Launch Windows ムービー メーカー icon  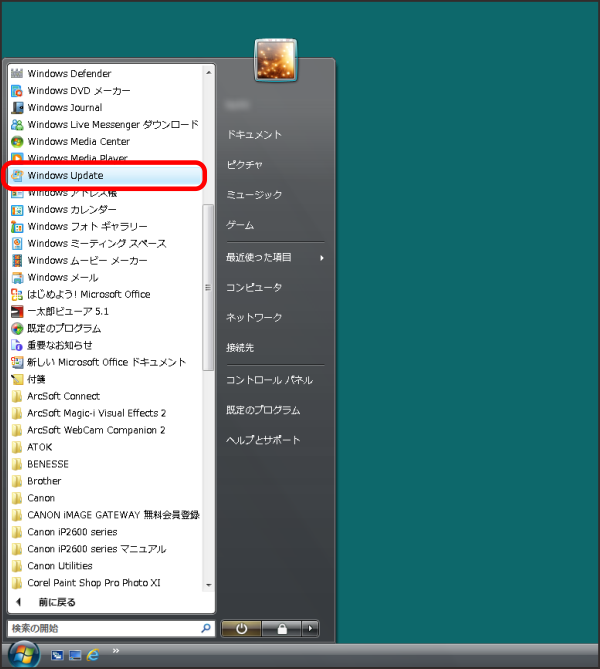coord(17,260)
